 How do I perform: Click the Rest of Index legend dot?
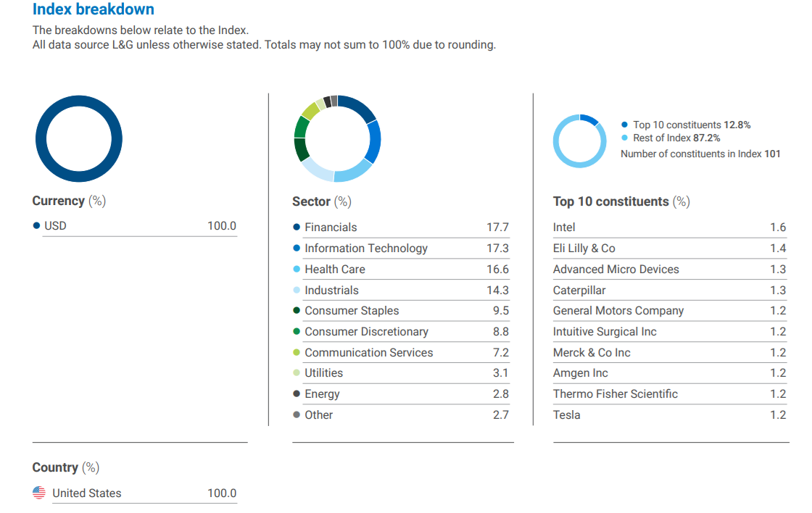(x=626, y=138)
